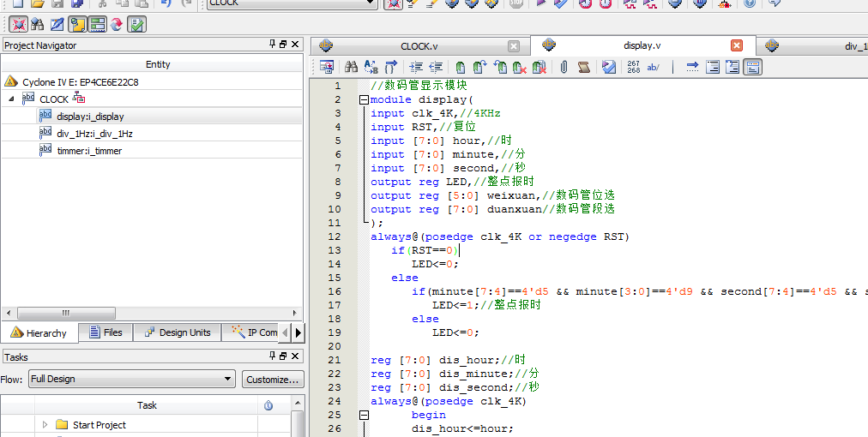
Task: Expand the Start Project task folder
Action: [45, 425]
